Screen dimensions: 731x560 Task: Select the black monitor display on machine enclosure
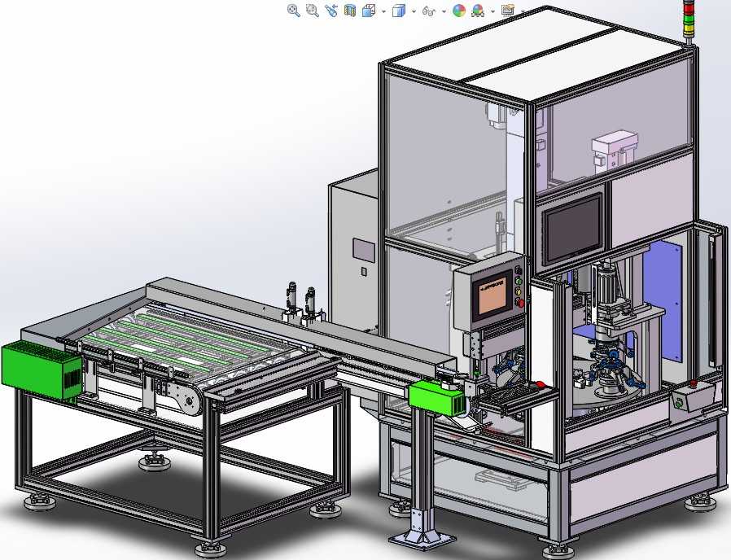click(x=572, y=230)
